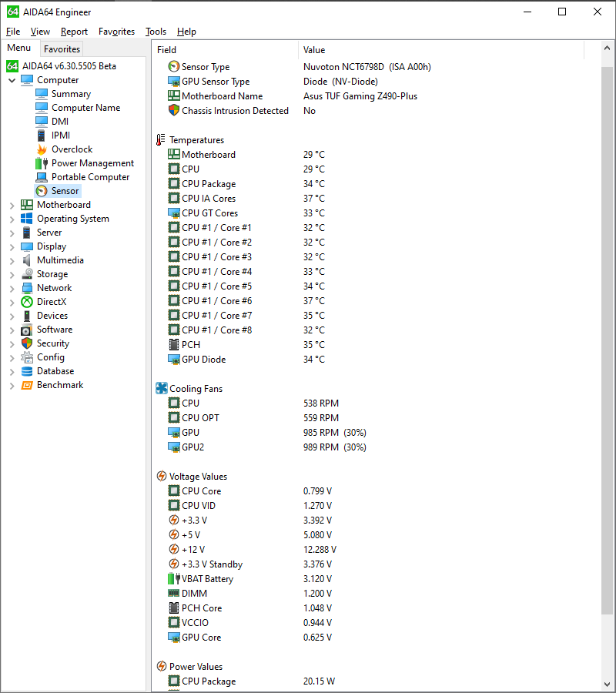Click the IPMI server icon
Viewport: 616px width, 693px height.
coord(42,136)
